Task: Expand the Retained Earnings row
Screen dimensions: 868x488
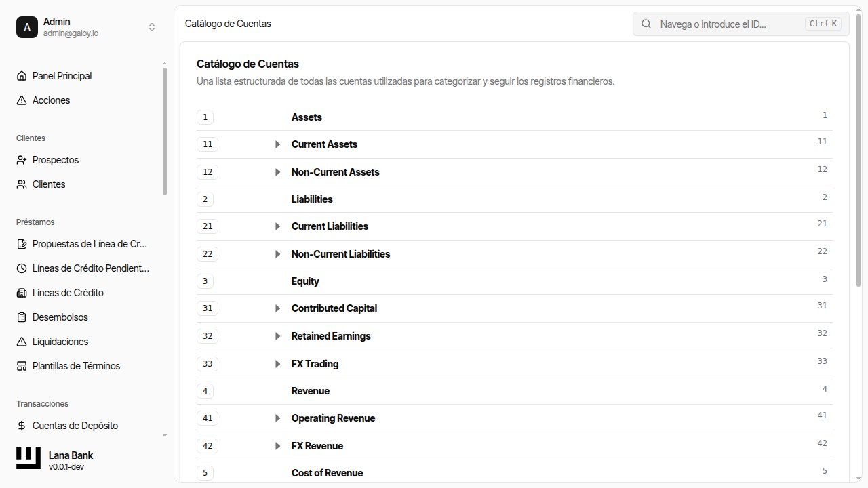Action: 277,336
